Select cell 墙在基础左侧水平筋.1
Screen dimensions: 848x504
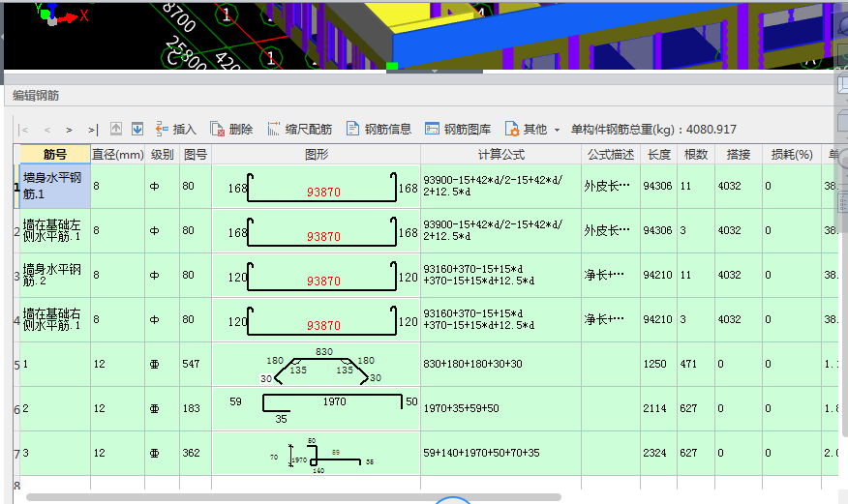55,230
